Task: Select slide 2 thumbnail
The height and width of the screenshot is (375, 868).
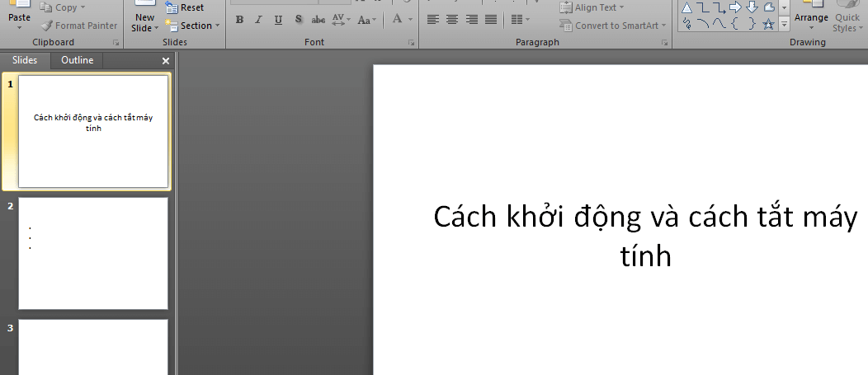Action: 93,253
